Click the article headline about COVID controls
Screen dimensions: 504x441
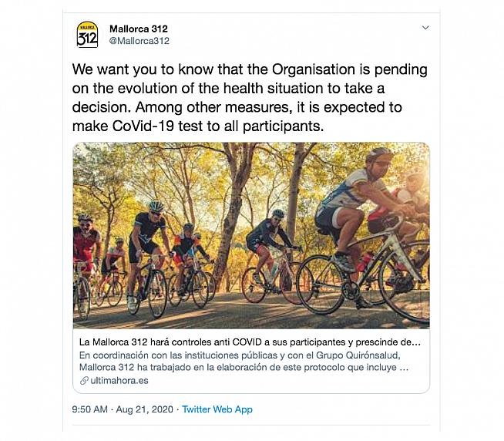click(250, 342)
